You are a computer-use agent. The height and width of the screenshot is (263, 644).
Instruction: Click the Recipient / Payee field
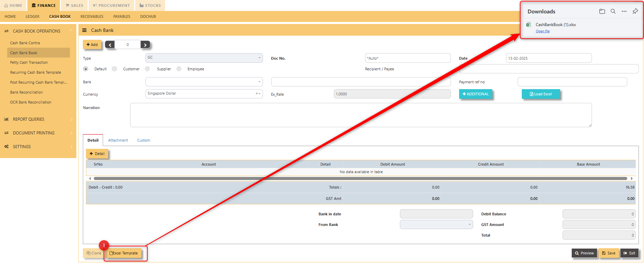tap(548, 69)
